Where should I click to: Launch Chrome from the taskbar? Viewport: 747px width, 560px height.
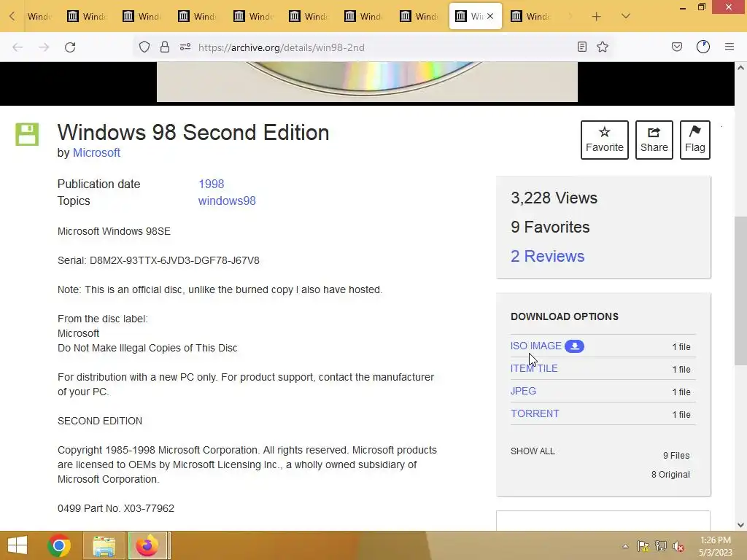click(59, 545)
